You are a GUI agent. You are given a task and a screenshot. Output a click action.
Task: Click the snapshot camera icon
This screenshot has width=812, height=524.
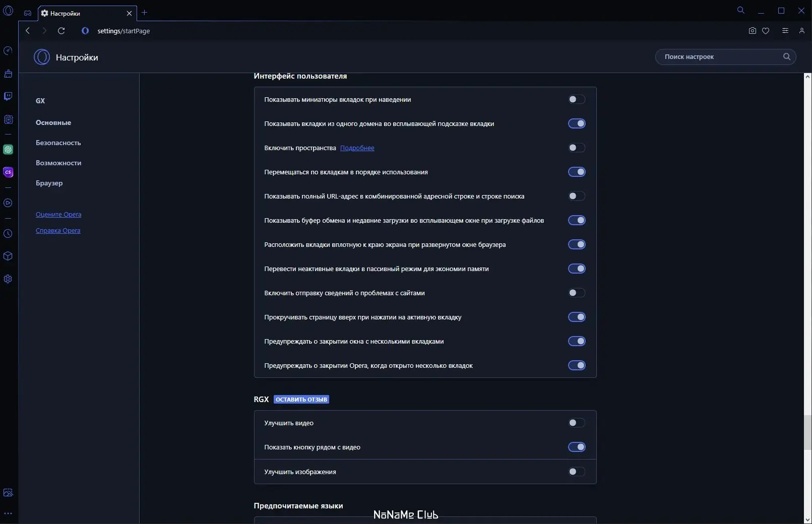753,31
